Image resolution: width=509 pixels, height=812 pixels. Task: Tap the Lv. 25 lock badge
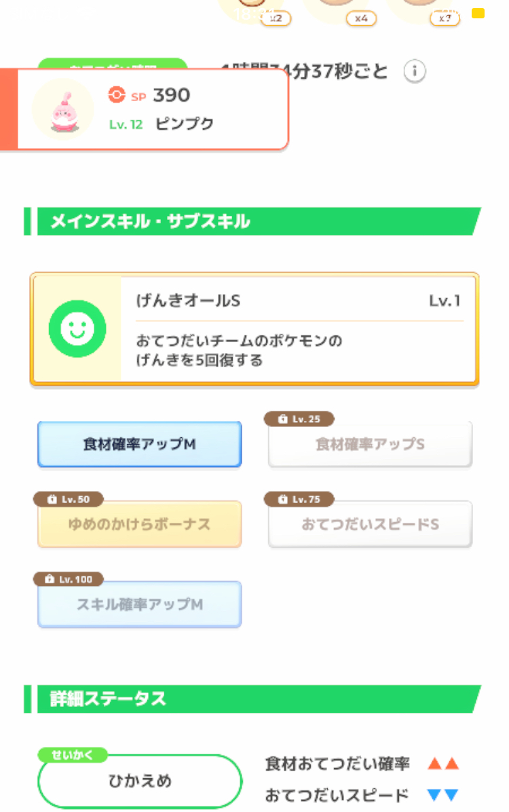[x=299, y=419]
